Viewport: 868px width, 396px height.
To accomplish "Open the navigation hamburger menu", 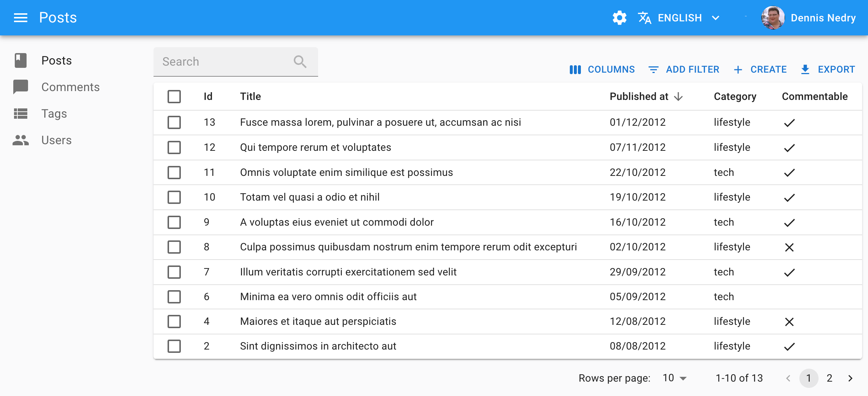I will (21, 17).
